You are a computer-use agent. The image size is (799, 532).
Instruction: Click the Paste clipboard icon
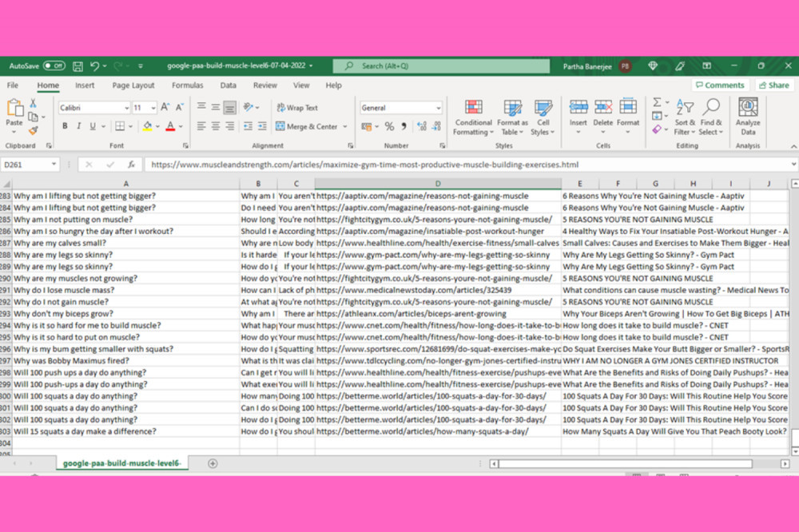tap(14, 109)
